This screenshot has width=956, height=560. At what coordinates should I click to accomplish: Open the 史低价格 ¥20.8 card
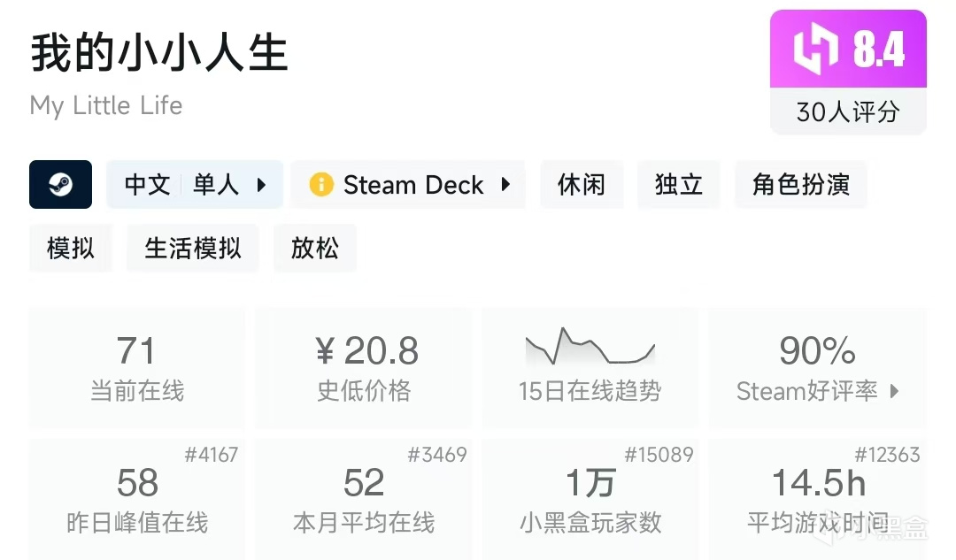(364, 367)
